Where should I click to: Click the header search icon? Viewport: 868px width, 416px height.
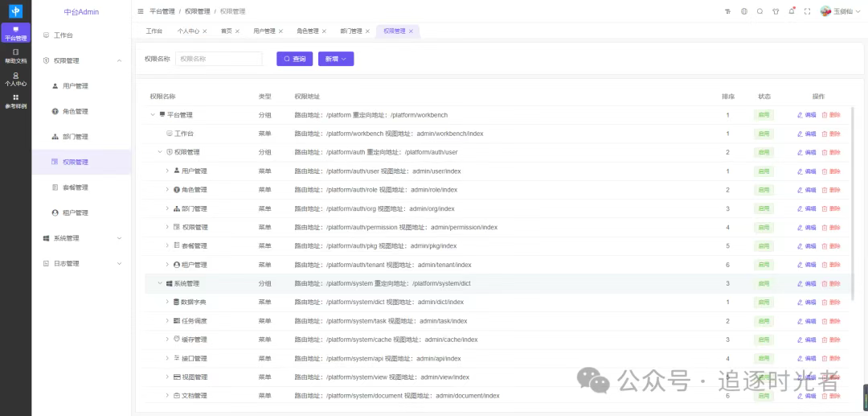coord(760,11)
